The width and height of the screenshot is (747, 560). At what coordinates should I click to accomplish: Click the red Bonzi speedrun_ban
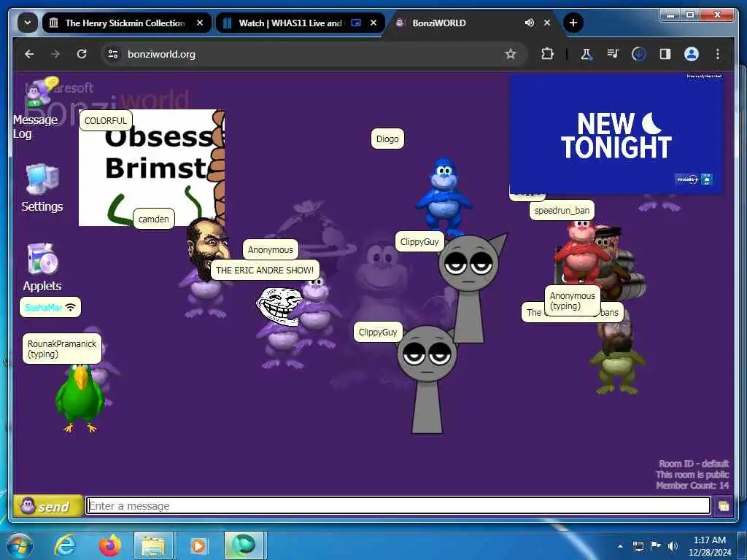click(x=580, y=252)
